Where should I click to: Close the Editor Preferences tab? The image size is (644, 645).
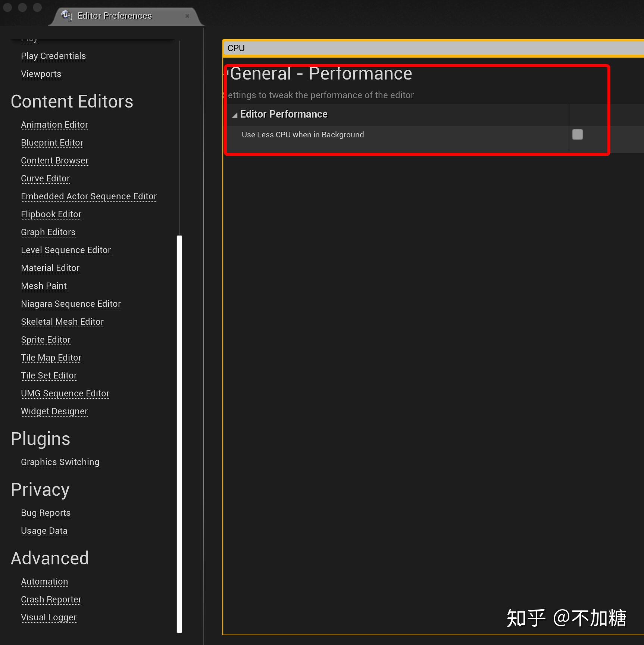pos(187,16)
